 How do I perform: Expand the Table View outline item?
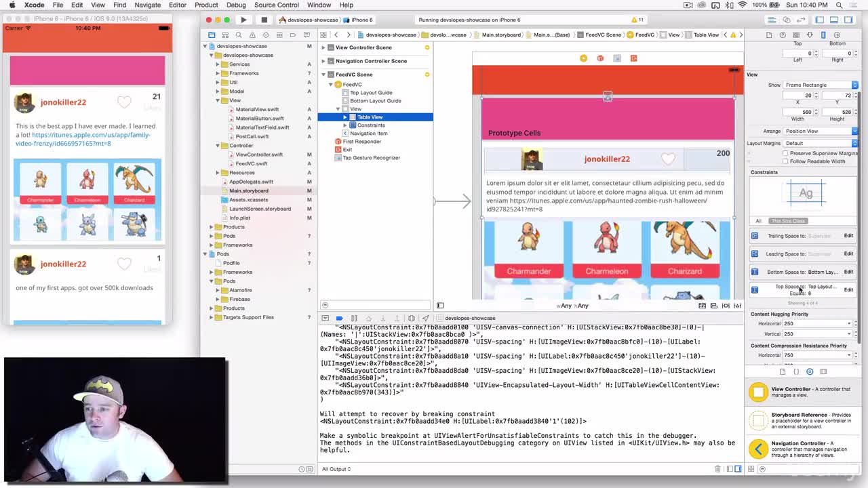click(345, 117)
